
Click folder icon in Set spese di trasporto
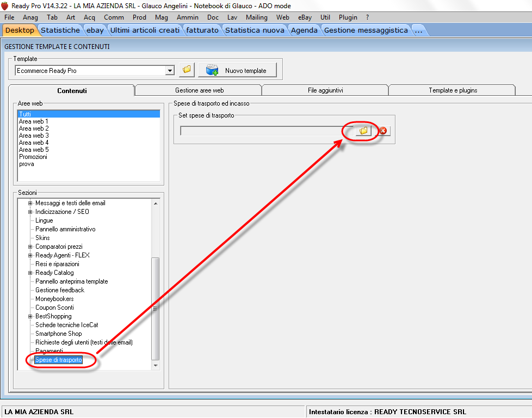coord(363,131)
